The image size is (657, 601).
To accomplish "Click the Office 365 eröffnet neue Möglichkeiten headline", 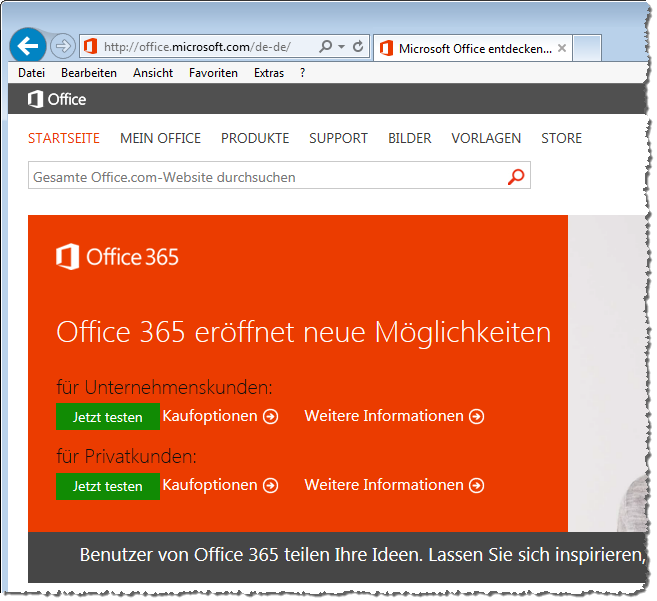I will [303, 332].
